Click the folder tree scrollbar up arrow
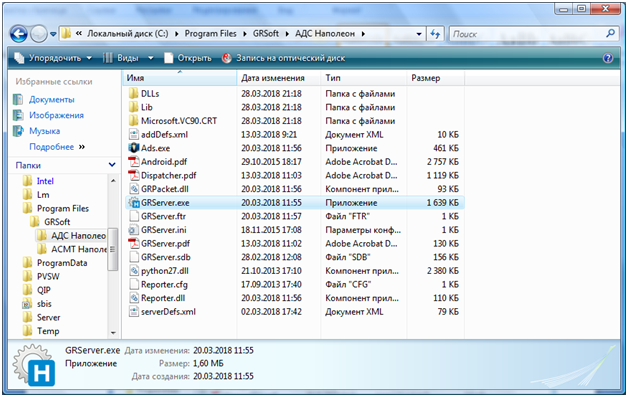628x397 pixels. (113, 181)
